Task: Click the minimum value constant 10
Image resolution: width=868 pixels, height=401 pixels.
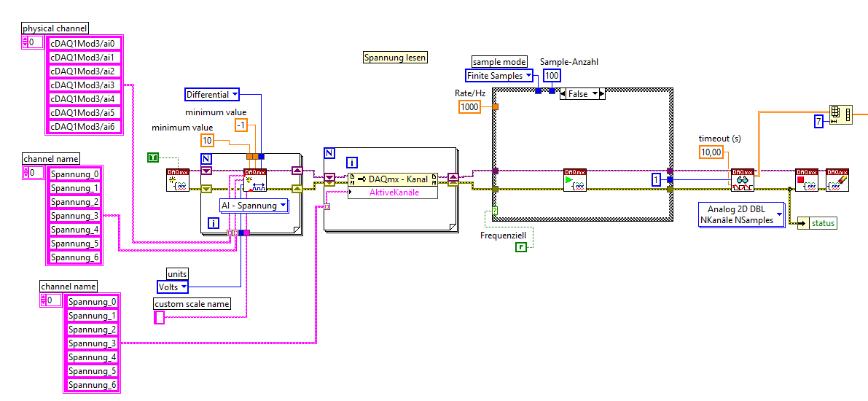Action: [206, 140]
